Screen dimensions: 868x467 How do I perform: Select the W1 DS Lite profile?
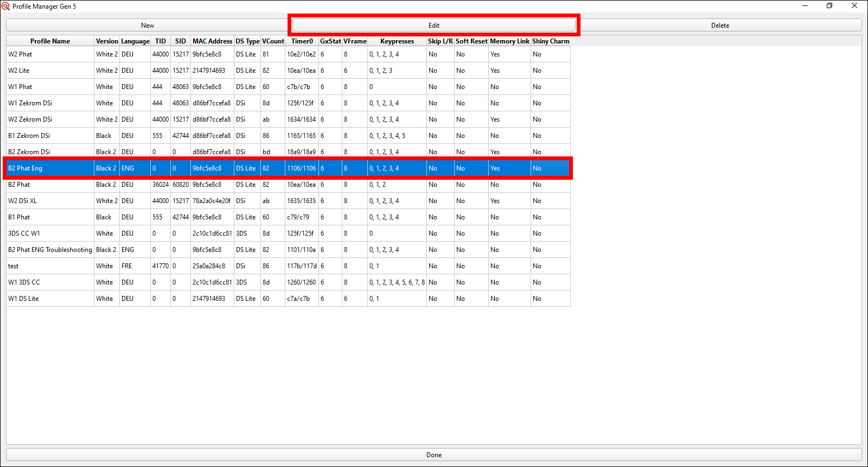(23, 299)
